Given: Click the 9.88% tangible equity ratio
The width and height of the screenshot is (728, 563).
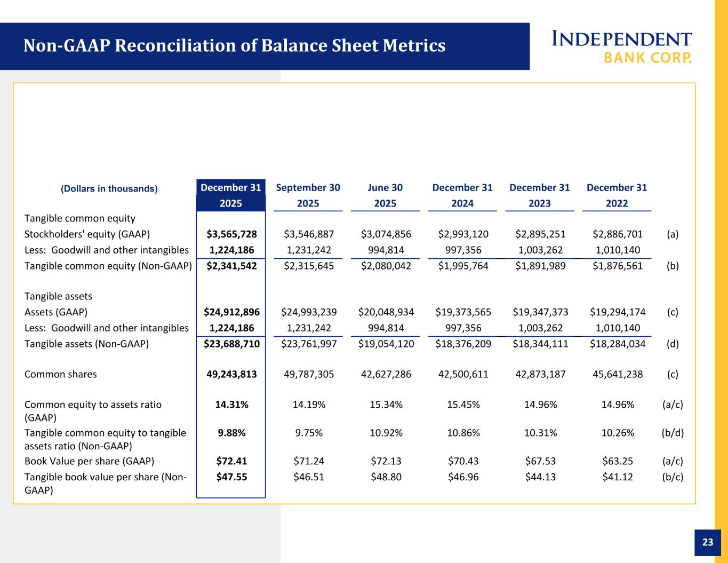Looking at the screenshot, I should (x=231, y=433).
